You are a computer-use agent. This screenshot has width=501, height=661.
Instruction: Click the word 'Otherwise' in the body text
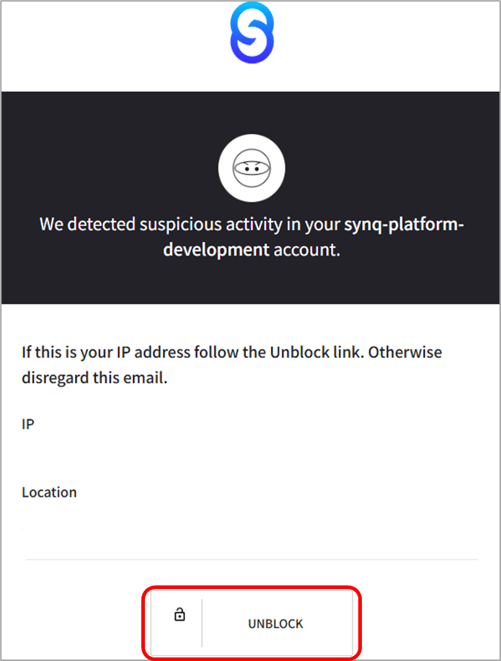pyautogui.click(x=405, y=352)
